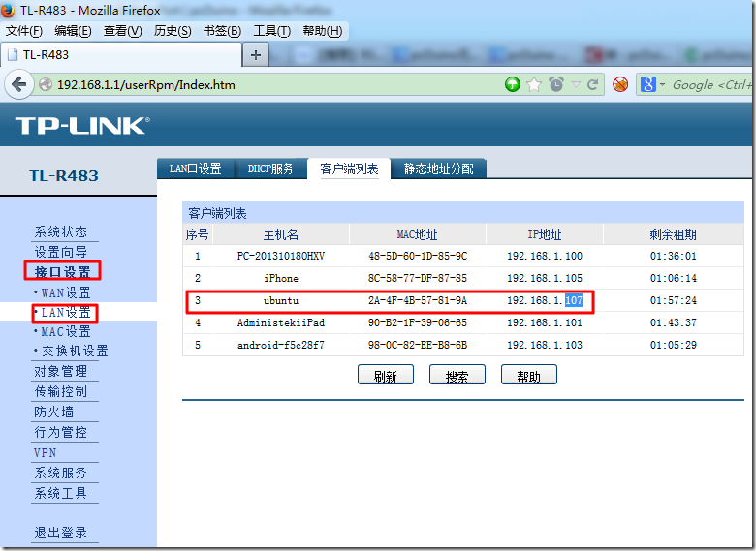Click the Google search input box

(711, 85)
